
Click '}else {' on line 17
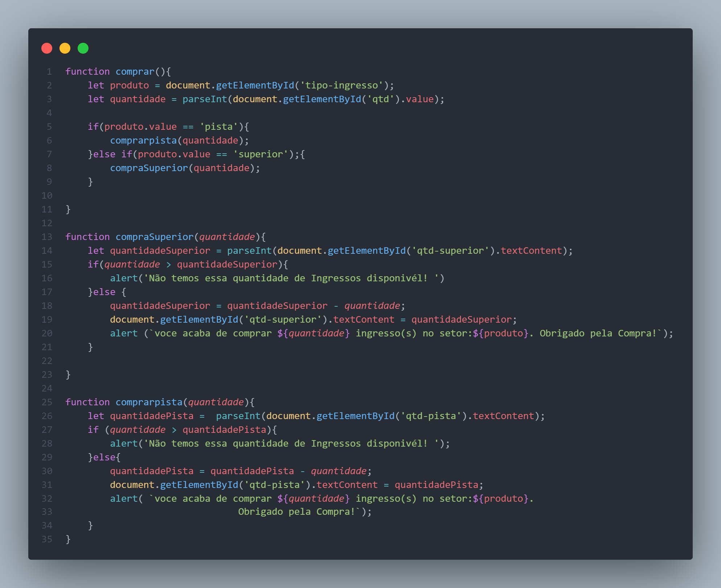coord(107,292)
